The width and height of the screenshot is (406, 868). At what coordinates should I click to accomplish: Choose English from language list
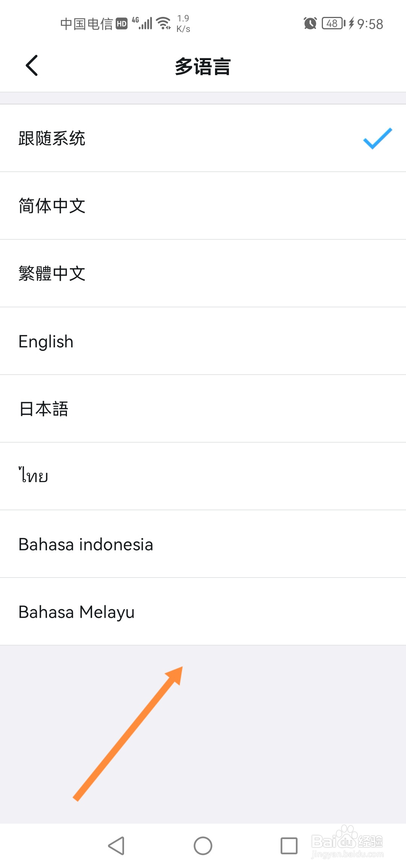46,341
